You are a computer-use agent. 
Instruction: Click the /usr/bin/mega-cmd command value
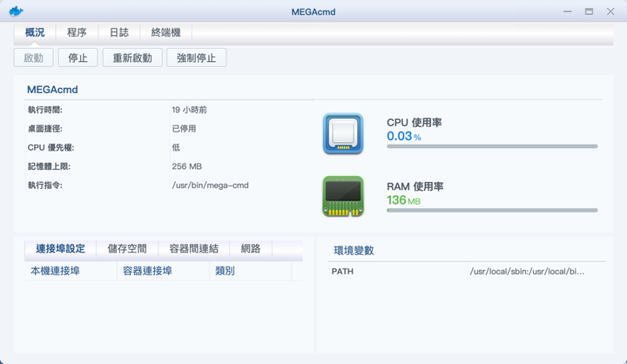211,185
